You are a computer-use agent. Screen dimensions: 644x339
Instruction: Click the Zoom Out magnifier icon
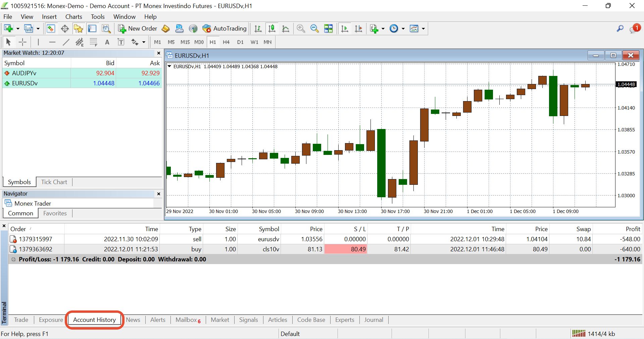(314, 29)
